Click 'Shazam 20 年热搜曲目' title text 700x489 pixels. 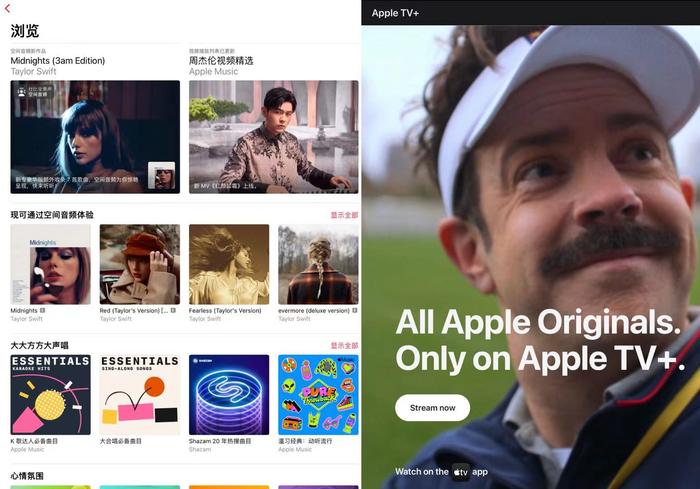click(220, 441)
